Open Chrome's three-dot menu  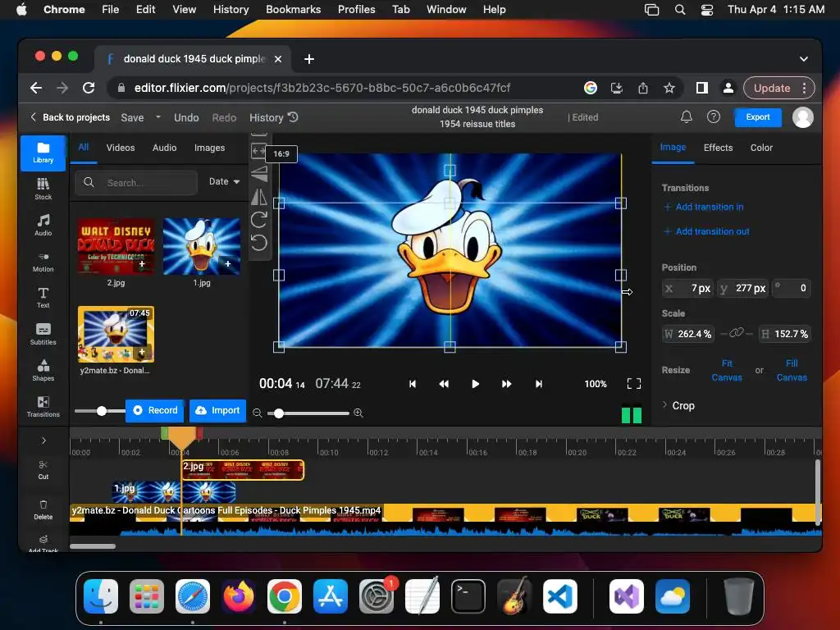click(x=804, y=88)
